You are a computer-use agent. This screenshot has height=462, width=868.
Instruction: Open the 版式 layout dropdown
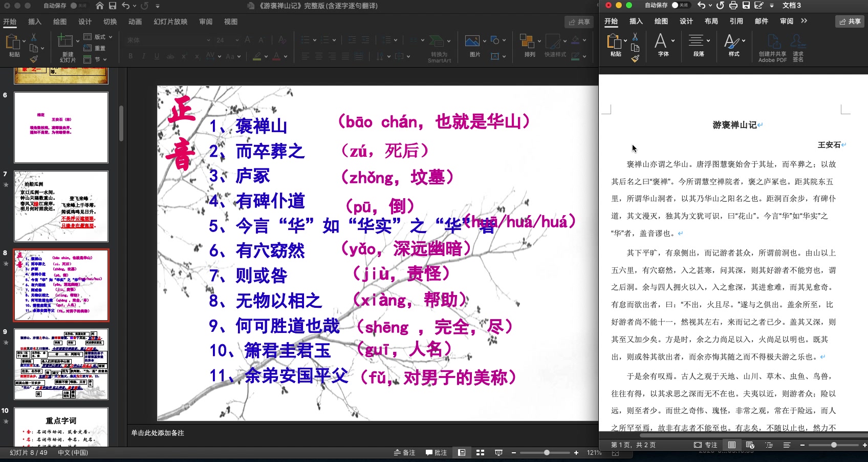[x=98, y=37]
